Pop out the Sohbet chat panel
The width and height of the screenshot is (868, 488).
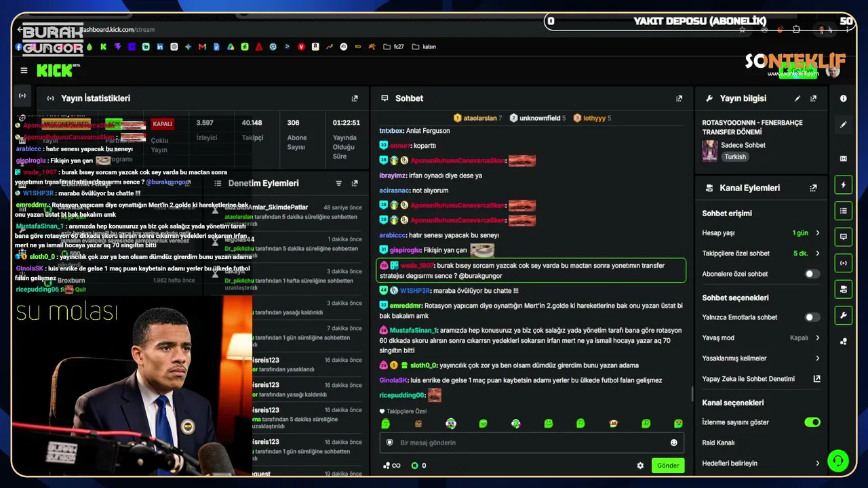point(679,98)
